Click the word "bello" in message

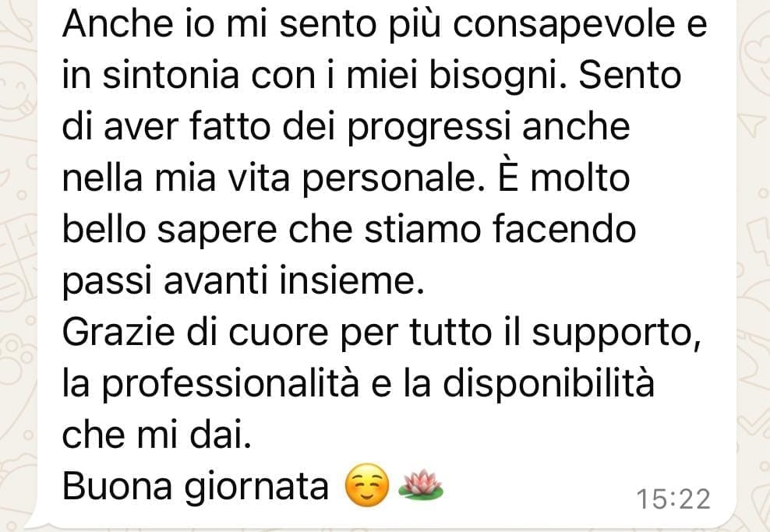pos(104,230)
